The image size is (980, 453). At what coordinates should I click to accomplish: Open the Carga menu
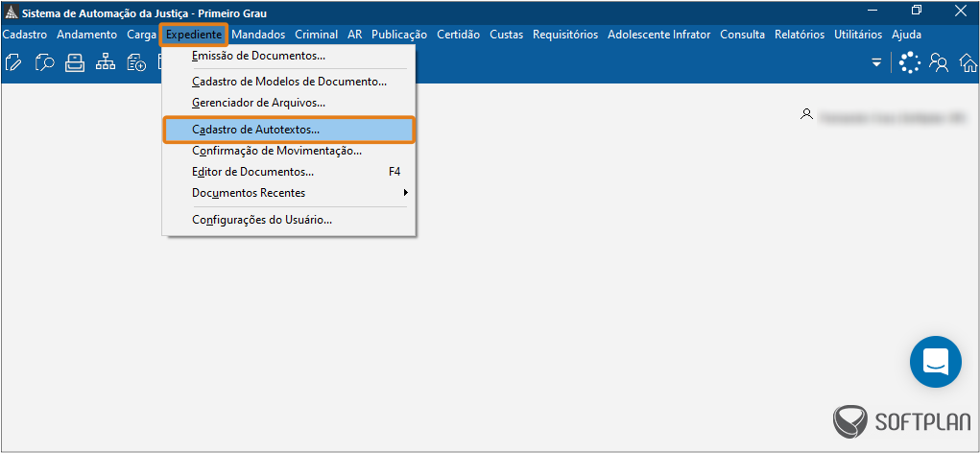[141, 35]
